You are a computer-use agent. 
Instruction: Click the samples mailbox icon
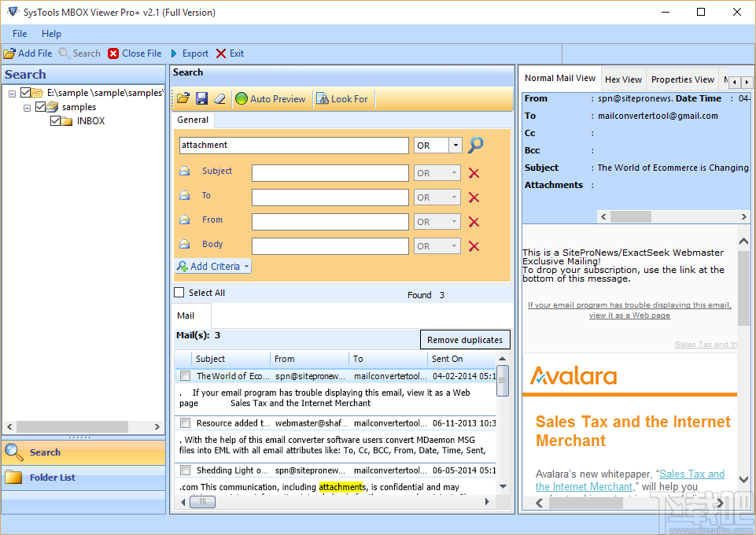[x=53, y=107]
